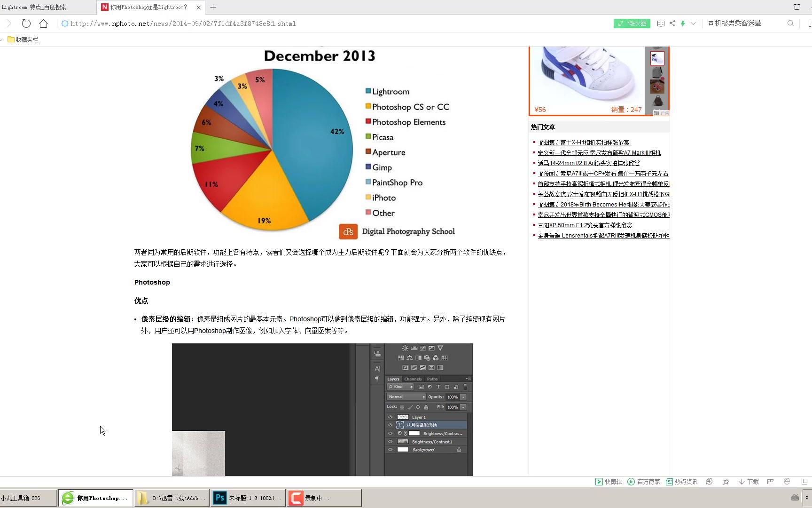
Task: Click the search magnifier icon
Action: 790,23
